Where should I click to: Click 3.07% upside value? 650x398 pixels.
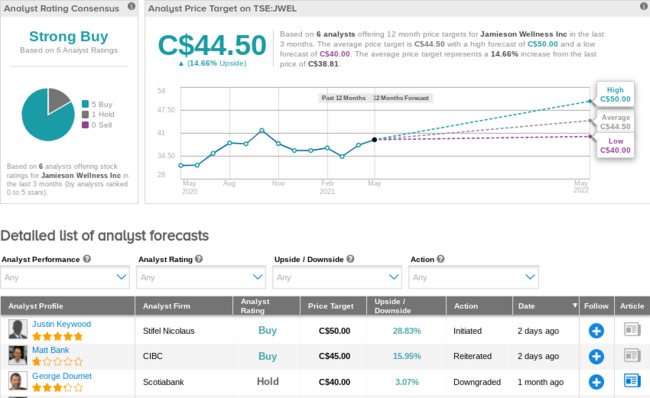pos(407,382)
